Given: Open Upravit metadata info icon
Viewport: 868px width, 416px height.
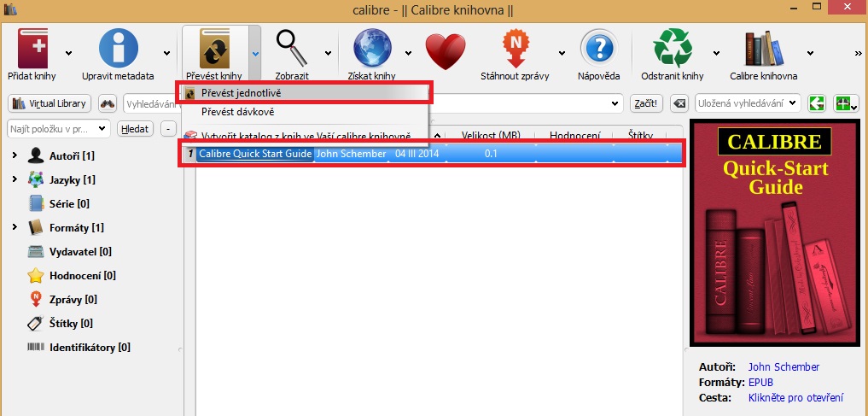Looking at the screenshot, I should 119,49.
